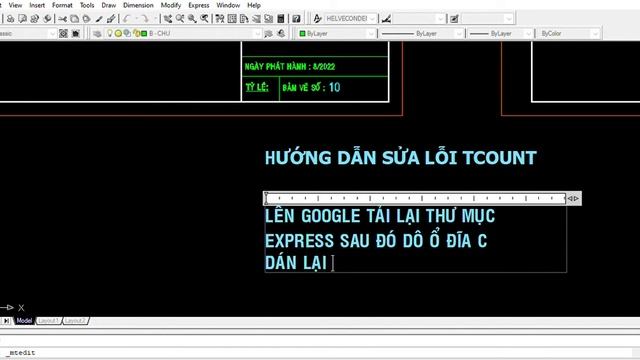Open the Insert menu
Image resolution: width=640 pixels, height=360 pixels.
[x=37, y=5]
